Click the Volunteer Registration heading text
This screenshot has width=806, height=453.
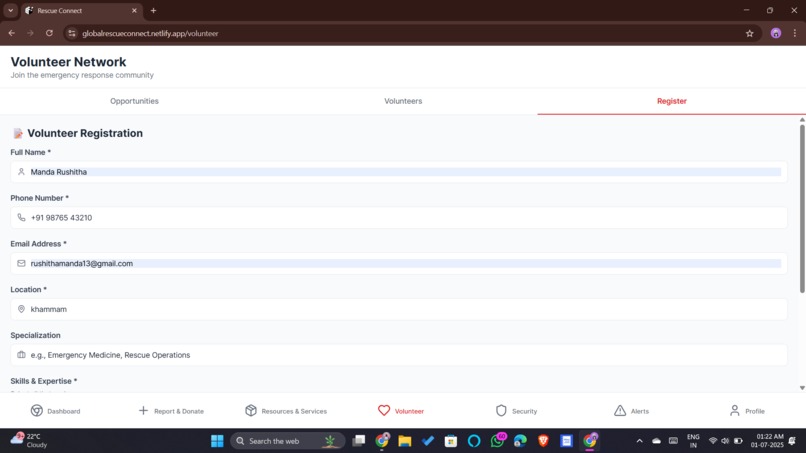click(x=85, y=133)
